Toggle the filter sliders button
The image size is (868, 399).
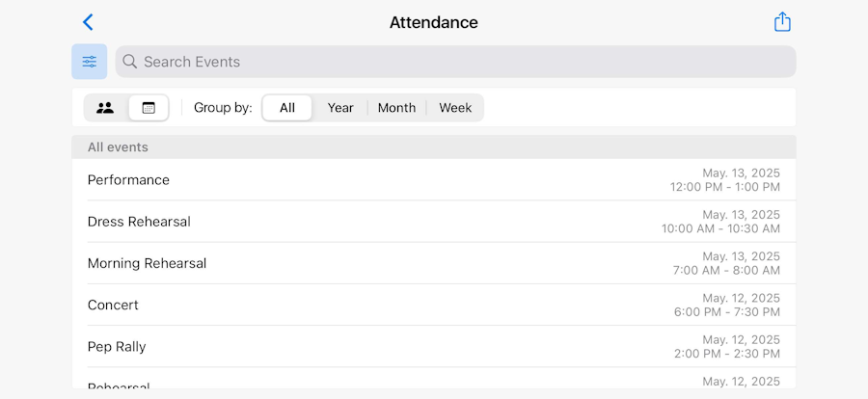pyautogui.click(x=90, y=62)
